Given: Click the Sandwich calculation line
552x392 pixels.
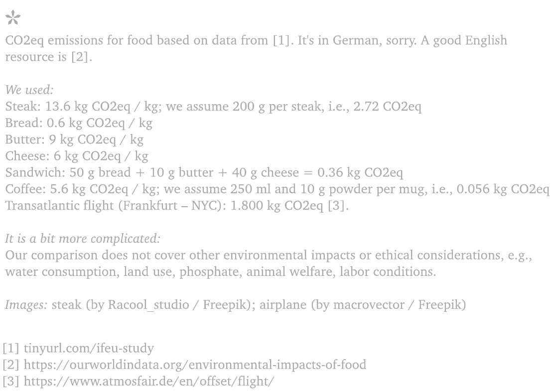Looking at the screenshot, I should click(x=204, y=172).
